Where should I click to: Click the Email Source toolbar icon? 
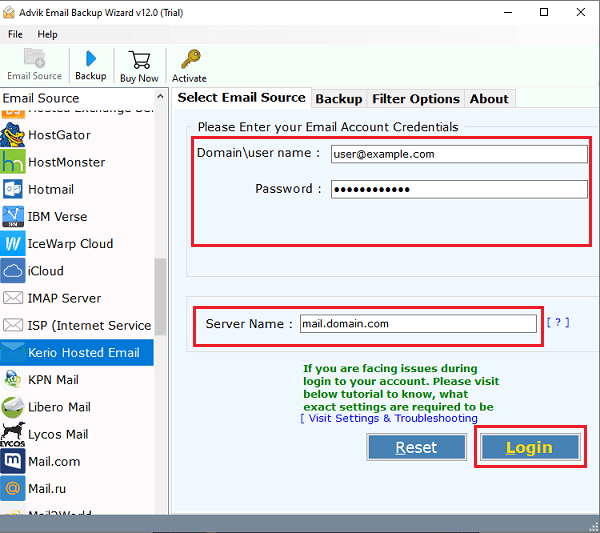pyautogui.click(x=34, y=58)
